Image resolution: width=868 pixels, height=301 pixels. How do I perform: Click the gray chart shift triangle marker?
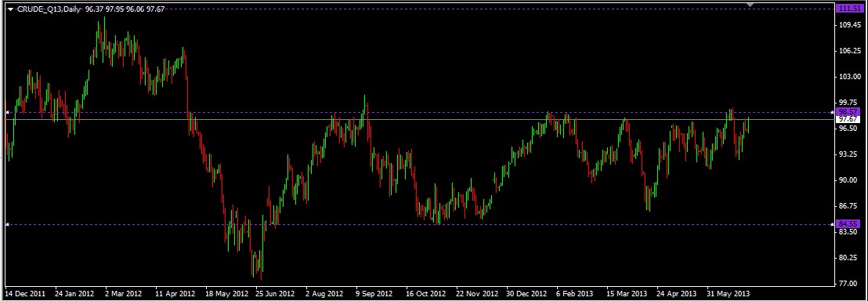click(x=750, y=5)
